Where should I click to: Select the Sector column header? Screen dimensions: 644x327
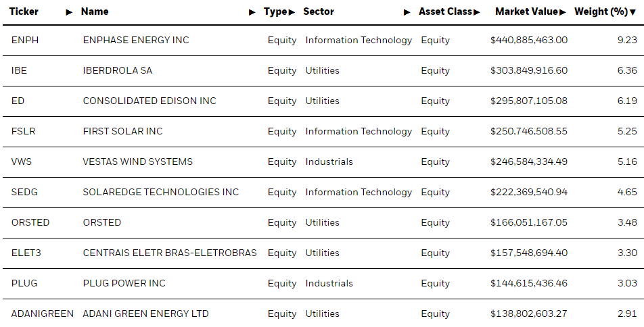coord(319,11)
